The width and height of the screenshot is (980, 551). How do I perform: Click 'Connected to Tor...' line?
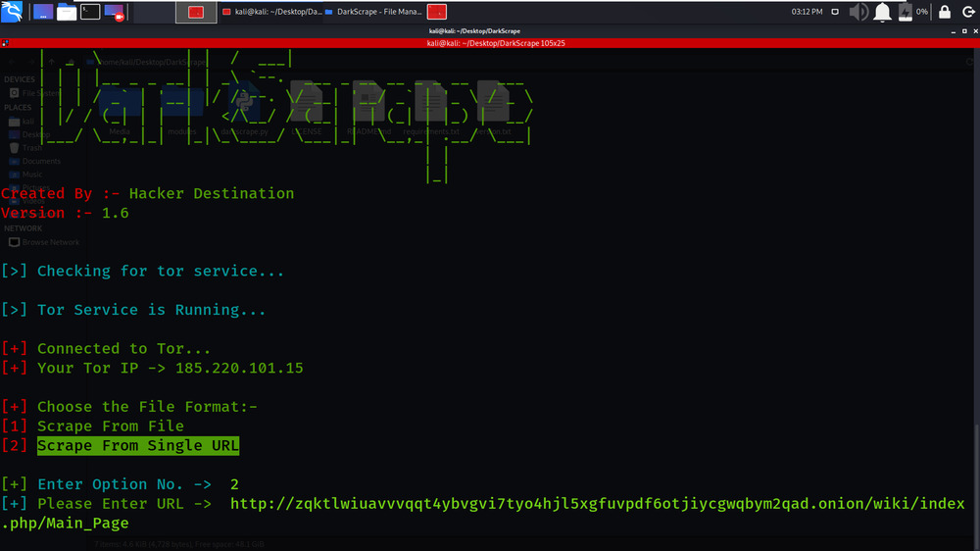[x=105, y=349]
